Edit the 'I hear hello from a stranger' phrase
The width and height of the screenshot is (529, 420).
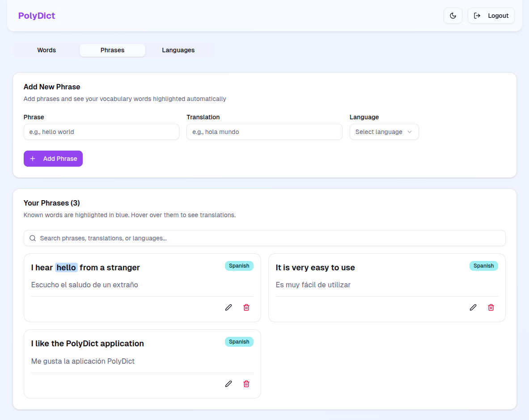[x=229, y=307]
